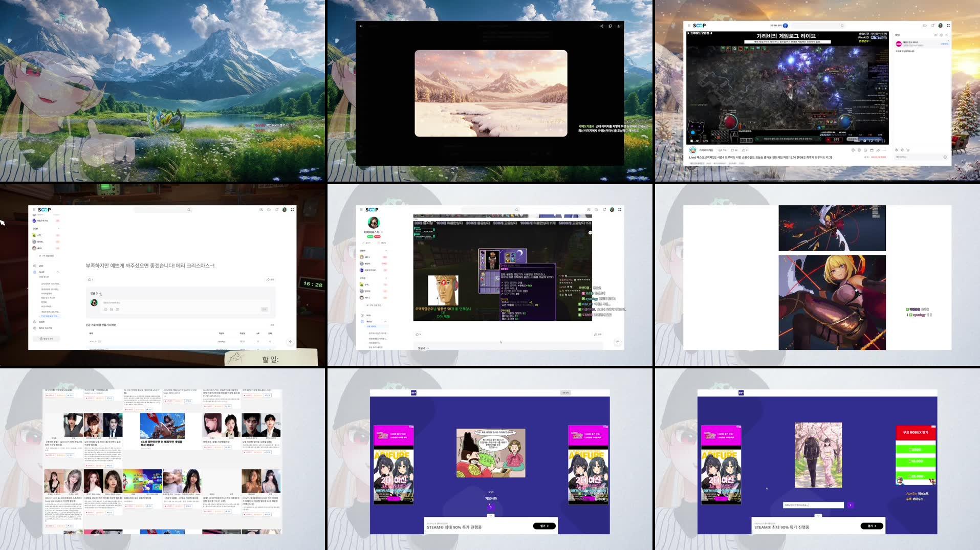Image resolution: width=980 pixels, height=550 pixels.
Task: Click the SOOP logo to go home
Action: pyautogui.click(x=700, y=25)
